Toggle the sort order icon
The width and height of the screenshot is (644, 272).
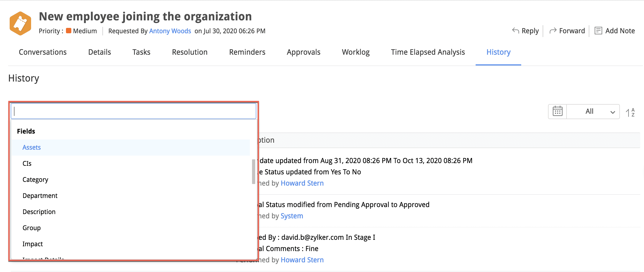[630, 112]
